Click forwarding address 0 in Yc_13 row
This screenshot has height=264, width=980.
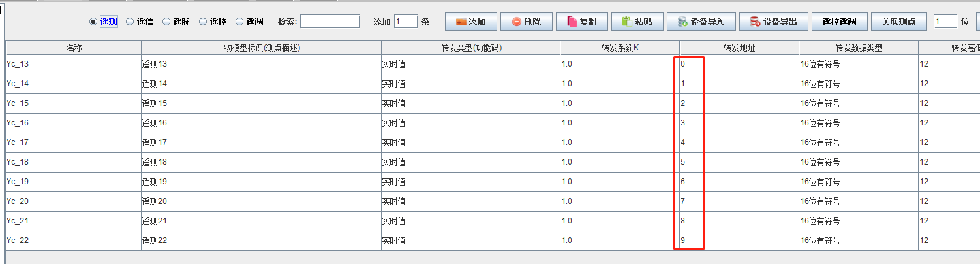pyautogui.click(x=739, y=64)
